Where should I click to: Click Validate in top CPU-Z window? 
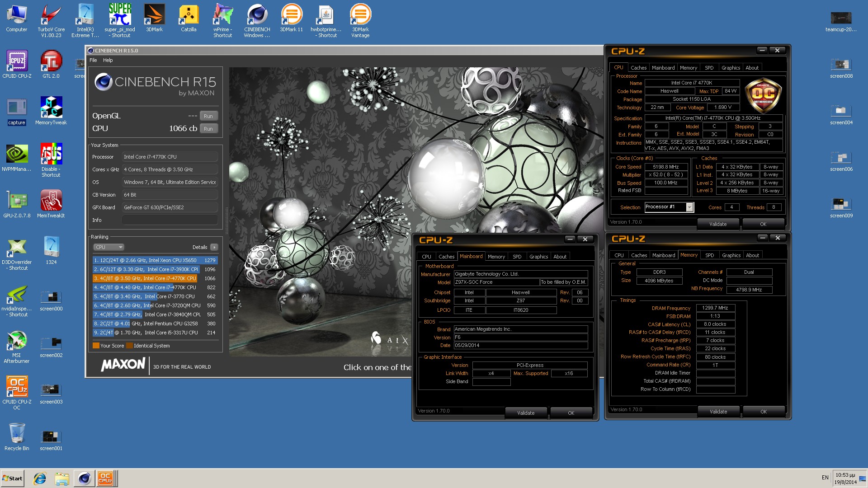point(718,224)
